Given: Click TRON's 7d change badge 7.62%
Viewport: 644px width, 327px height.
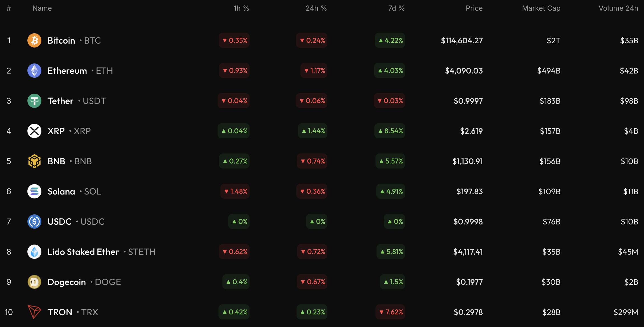Looking at the screenshot, I should 391,312.
